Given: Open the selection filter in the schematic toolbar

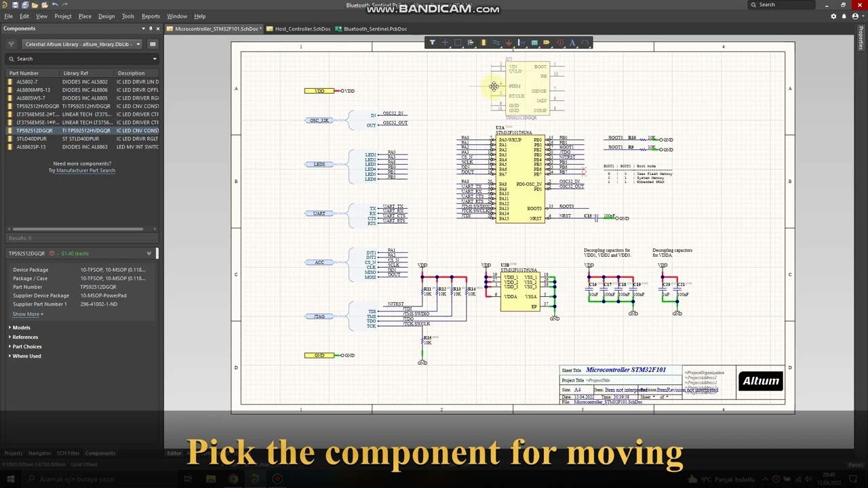Looking at the screenshot, I should click(432, 43).
